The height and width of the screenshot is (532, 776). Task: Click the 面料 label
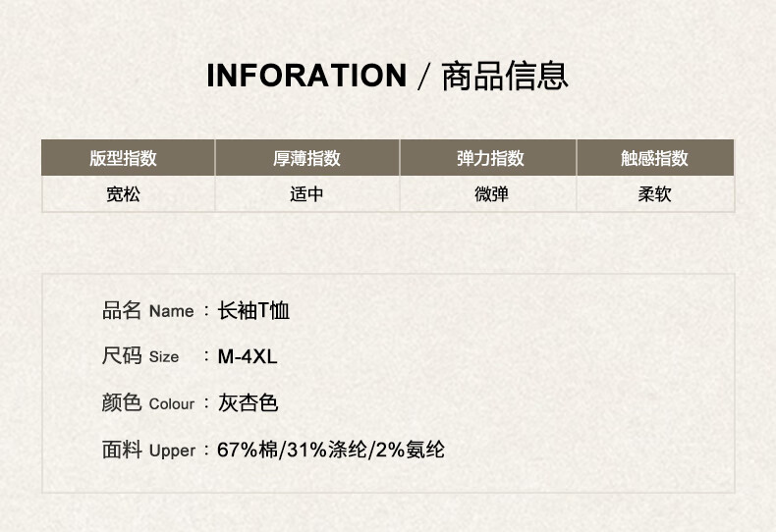click(122, 450)
